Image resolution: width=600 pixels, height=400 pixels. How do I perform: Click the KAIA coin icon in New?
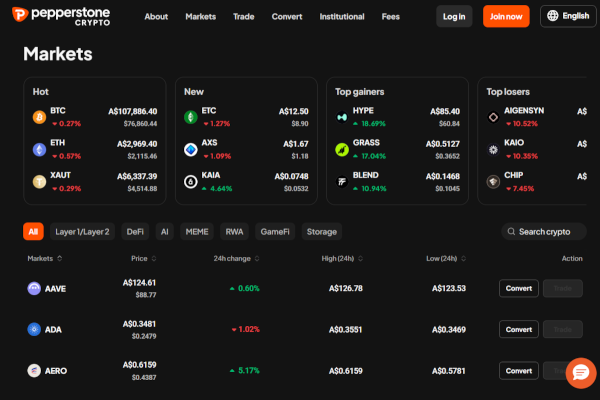(x=191, y=181)
